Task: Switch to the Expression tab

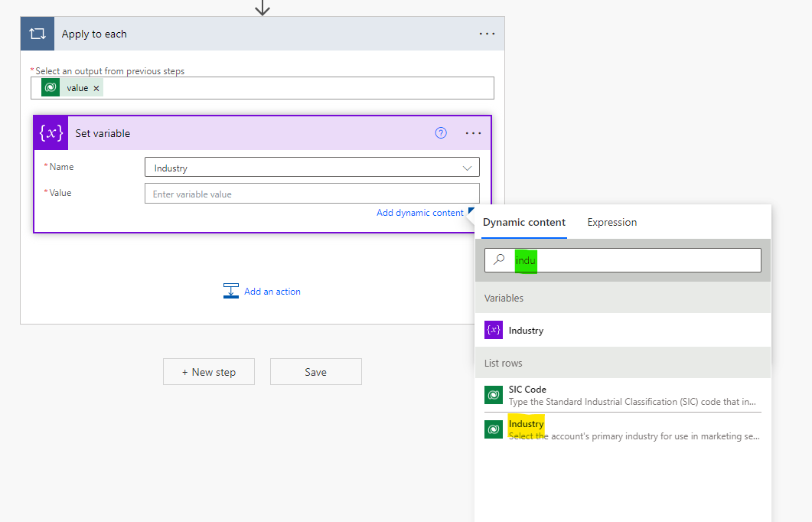Action: pos(611,222)
